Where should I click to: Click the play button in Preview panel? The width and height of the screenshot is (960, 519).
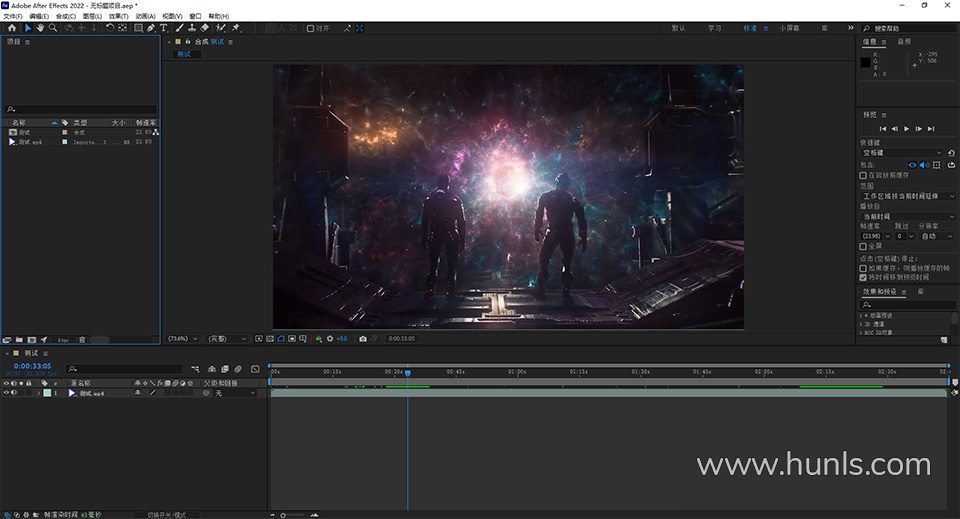[x=907, y=129]
